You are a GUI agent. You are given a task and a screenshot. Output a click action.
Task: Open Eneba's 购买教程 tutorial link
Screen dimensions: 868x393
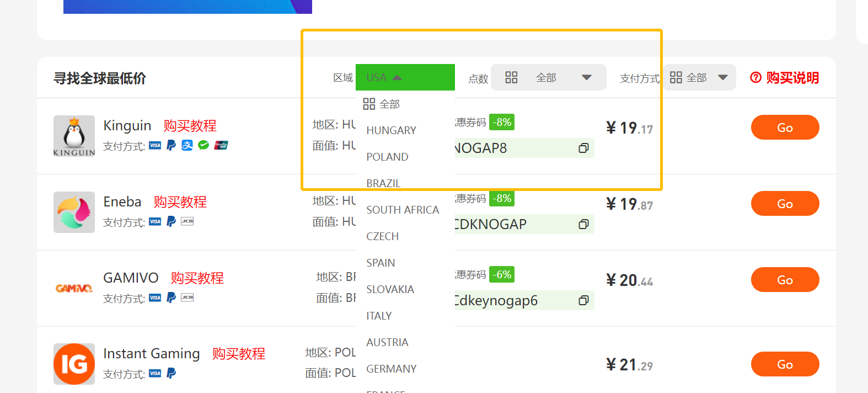click(x=180, y=202)
